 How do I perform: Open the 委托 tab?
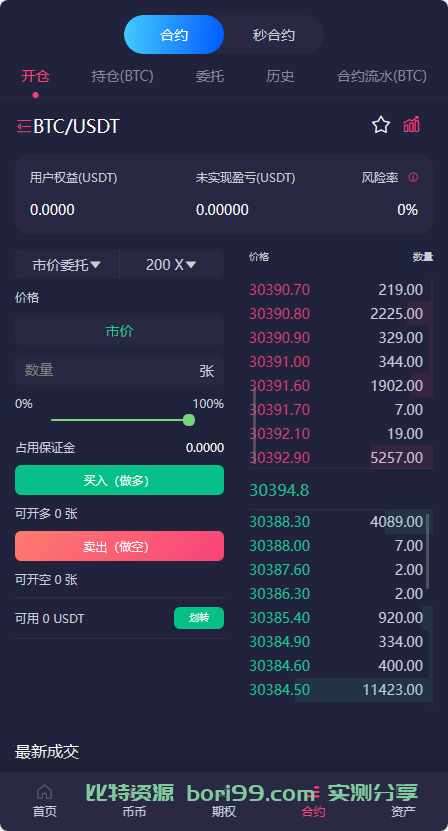click(x=210, y=76)
